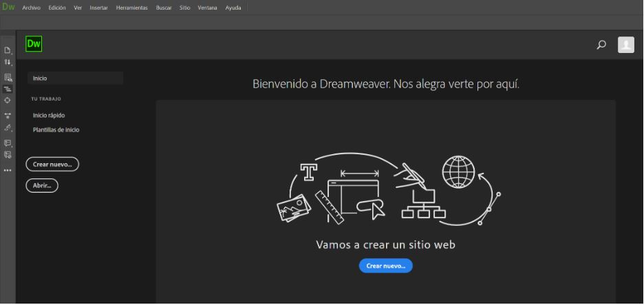Screen dimensions: 644x305
Task: Click the remove comment icon
Action: (x=8, y=154)
